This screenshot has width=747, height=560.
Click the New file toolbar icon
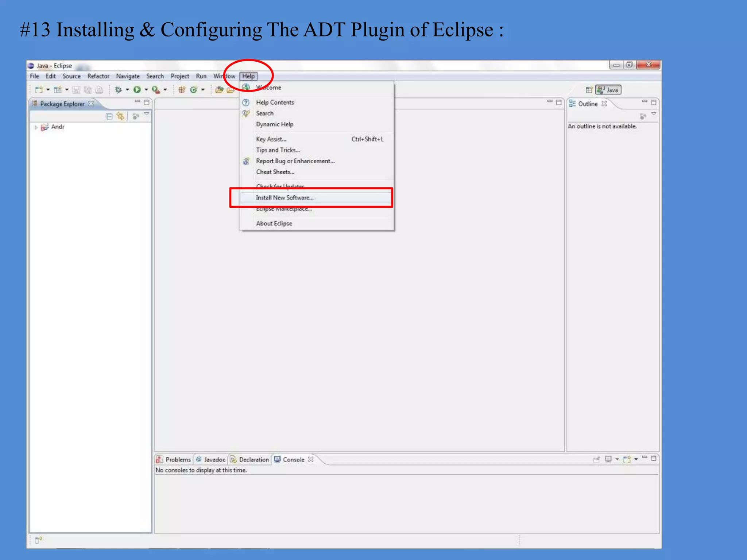[39, 90]
